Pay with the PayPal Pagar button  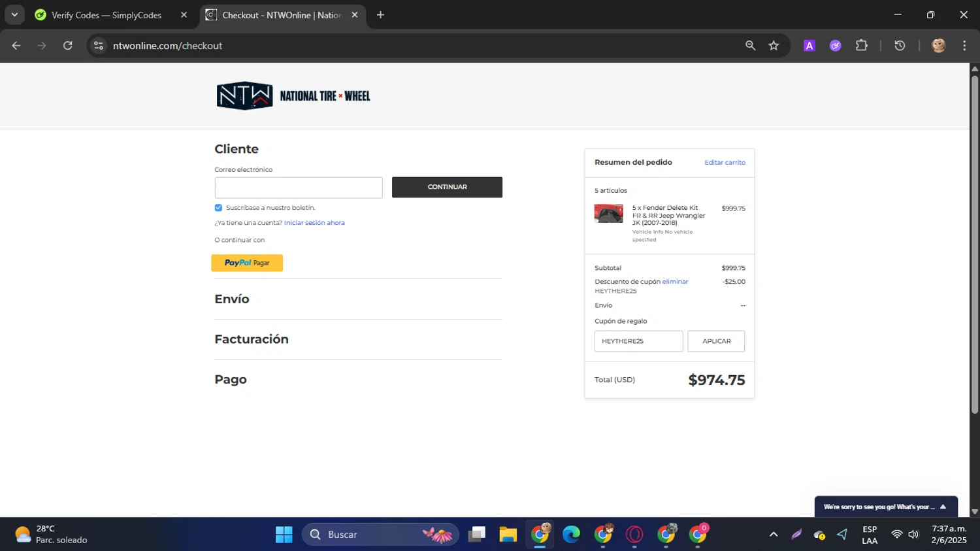tap(247, 263)
